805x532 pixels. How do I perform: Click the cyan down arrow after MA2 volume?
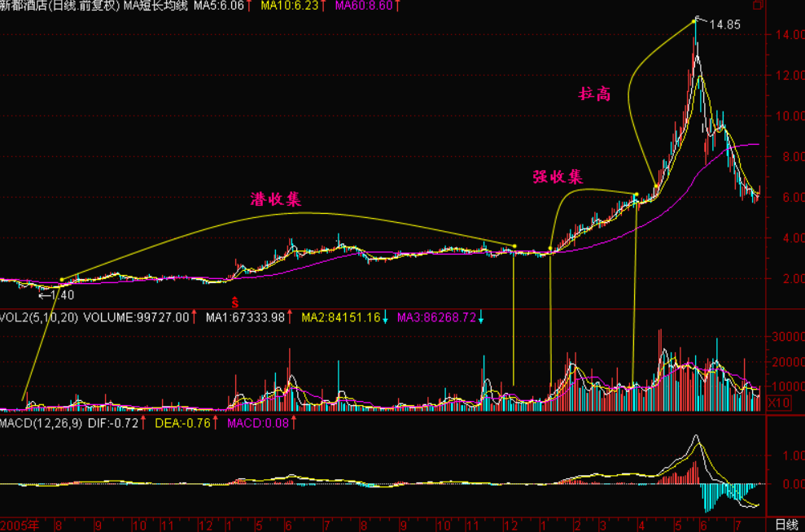click(x=385, y=317)
